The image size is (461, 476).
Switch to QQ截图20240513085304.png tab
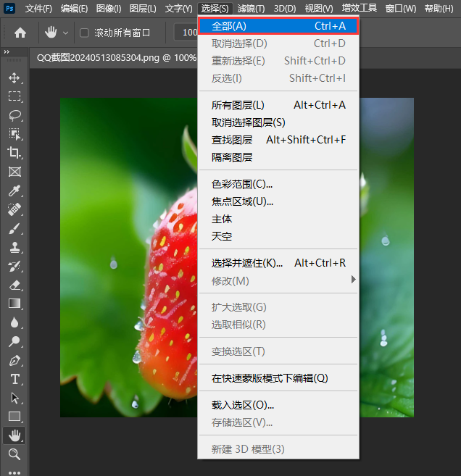click(x=116, y=58)
